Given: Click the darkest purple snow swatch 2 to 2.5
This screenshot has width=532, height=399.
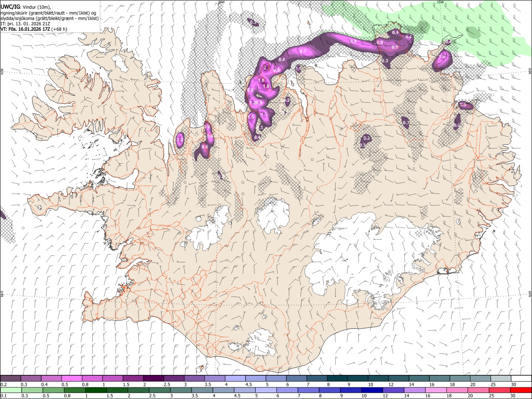Looking at the screenshot, I should (x=153, y=378).
